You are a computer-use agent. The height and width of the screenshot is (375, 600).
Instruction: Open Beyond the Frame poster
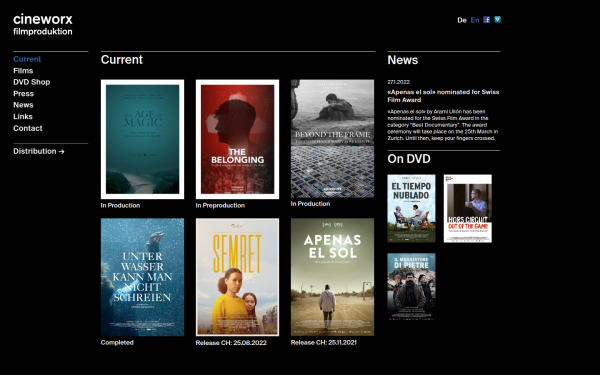(332, 139)
